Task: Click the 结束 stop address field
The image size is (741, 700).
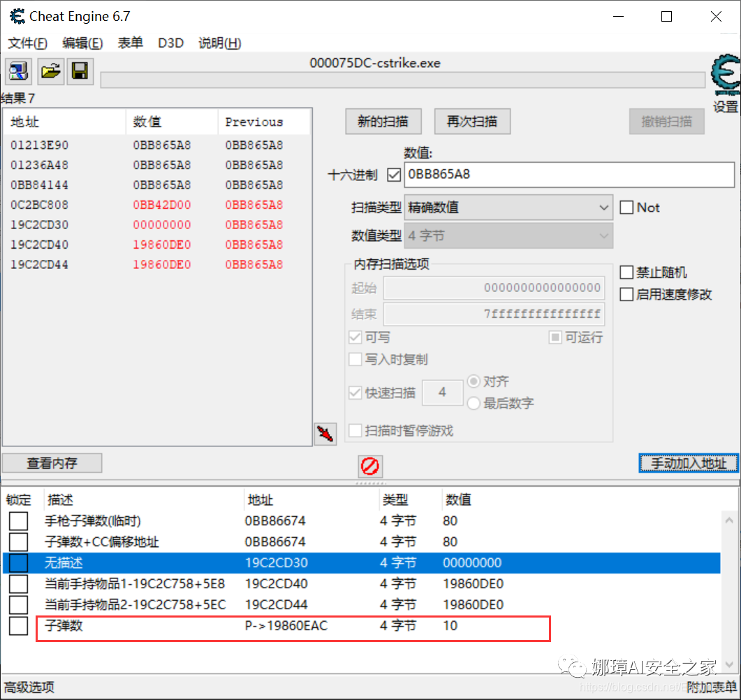Action: [x=494, y=314]
